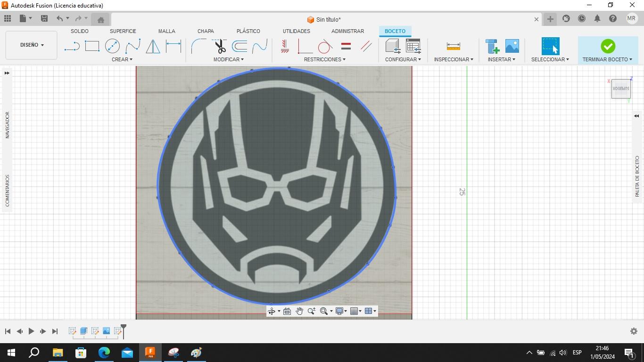Expand the CREAR dropdown
644x362 pixels.
click(x=122, y=59)
